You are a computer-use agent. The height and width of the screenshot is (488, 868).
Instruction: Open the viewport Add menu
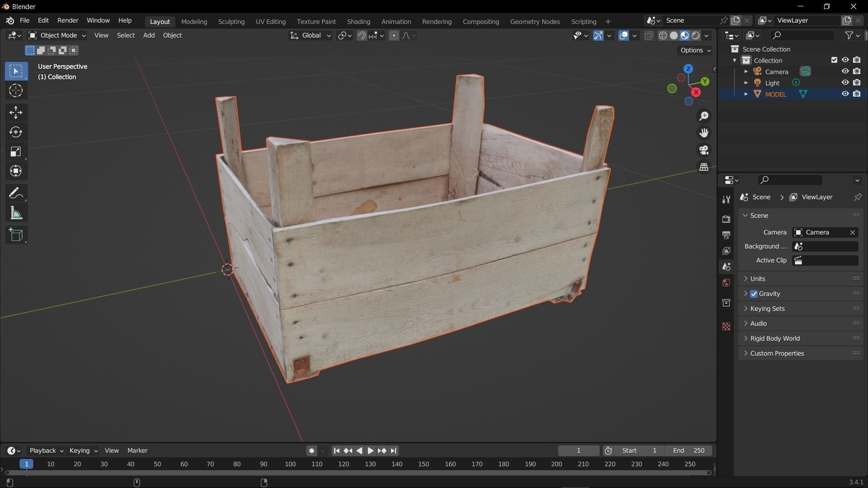[x=149, y=35]
